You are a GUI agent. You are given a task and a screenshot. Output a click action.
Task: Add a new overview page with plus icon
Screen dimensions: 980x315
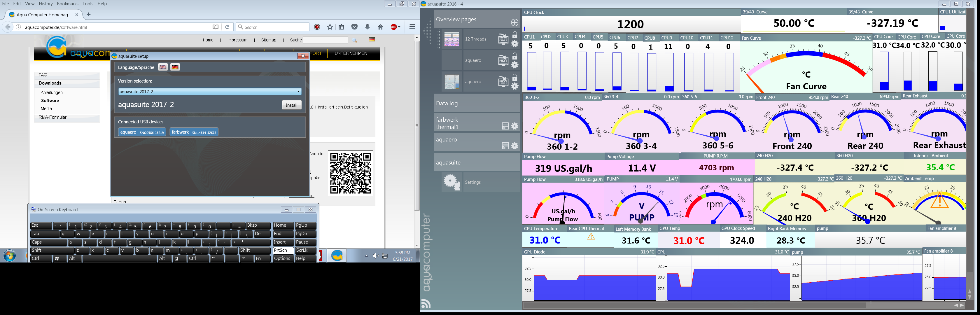point(515,22)
